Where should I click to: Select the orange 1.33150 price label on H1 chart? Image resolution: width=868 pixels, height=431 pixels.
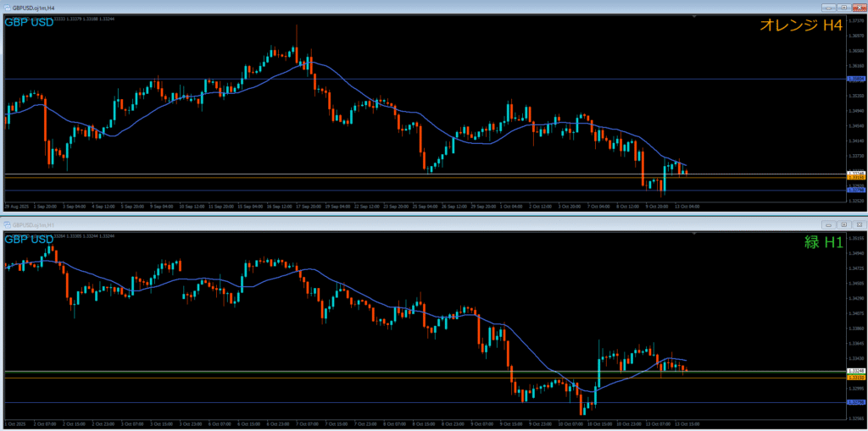[856, 378]
